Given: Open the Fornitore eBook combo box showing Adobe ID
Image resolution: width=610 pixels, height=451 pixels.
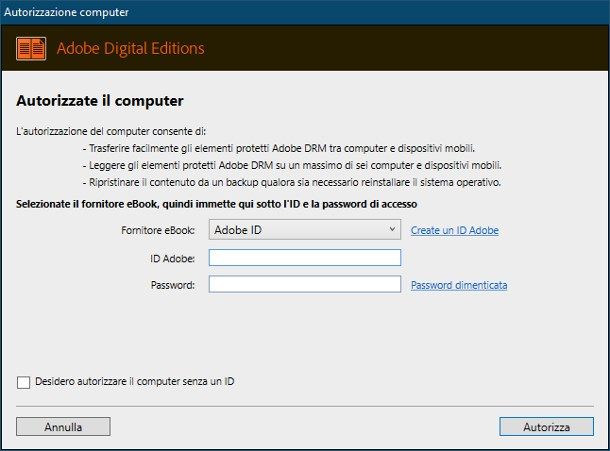Looking at the screenshot, I should pos(305,230).
